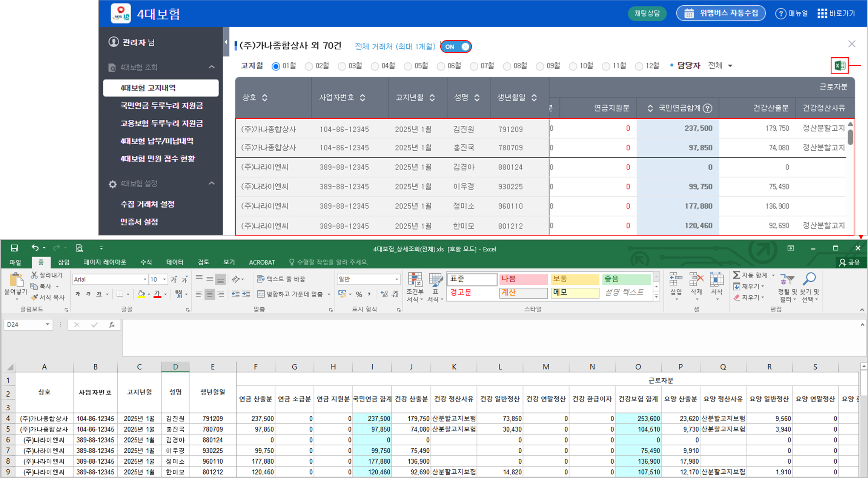Screen dimensions: 868x478
Task: Switch to the Excel 수식 tab
Action: [146, 262]
